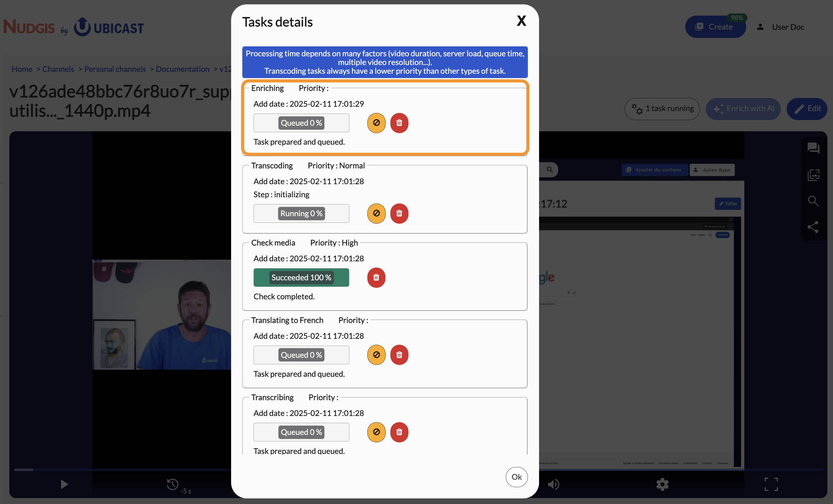Cancel the Transcoding task

pos(376,213)
